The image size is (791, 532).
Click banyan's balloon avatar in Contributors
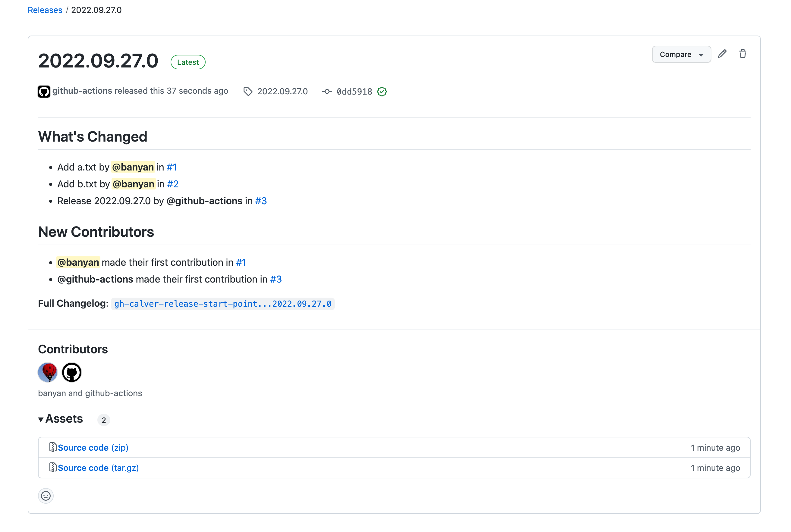(x=48, y=372)
